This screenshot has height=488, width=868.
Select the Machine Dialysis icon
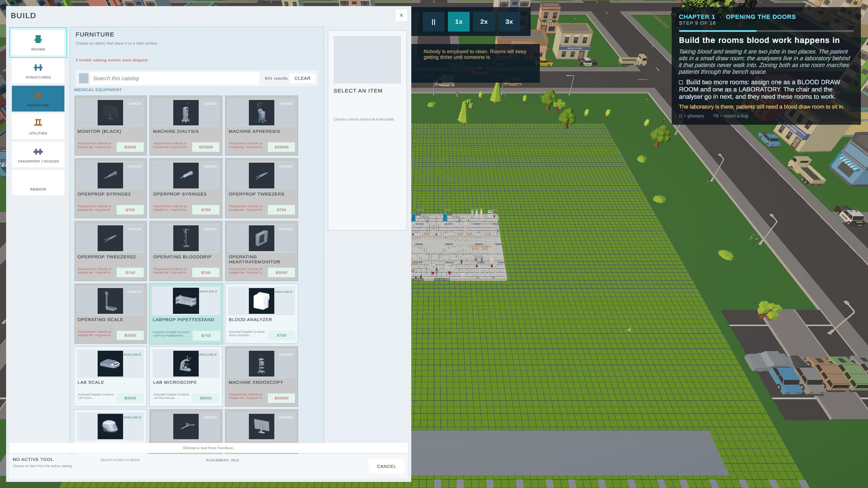(x=186, y=113)
